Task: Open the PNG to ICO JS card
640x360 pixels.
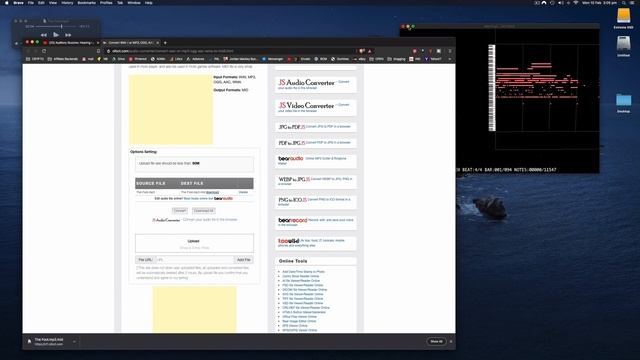Action: click(315, 201)
